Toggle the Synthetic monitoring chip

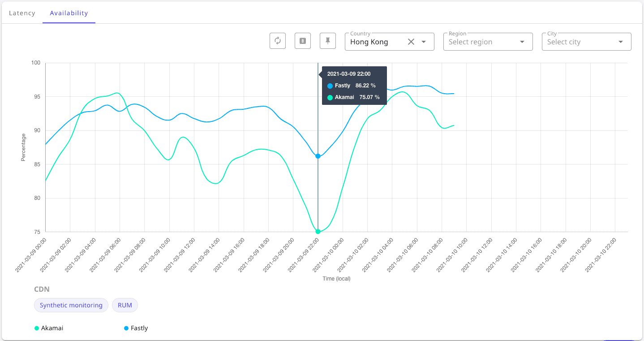(x=71, y=305)
